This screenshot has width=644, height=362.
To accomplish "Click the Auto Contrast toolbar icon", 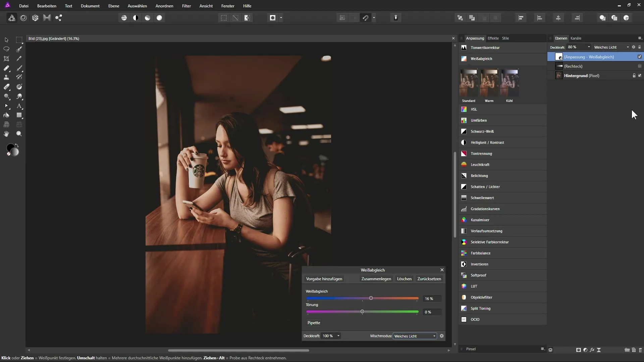I will click(136, 18).
